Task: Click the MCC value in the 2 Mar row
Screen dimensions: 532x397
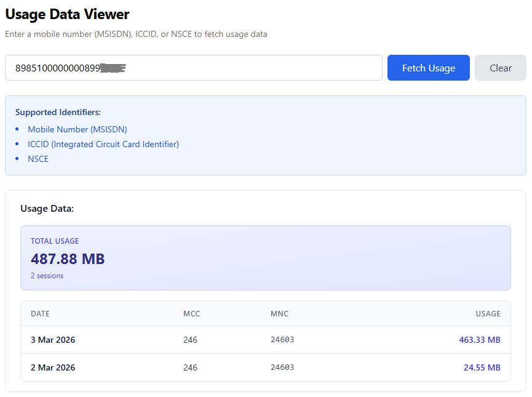Action: pyautogui.click(x=190, y=367)
